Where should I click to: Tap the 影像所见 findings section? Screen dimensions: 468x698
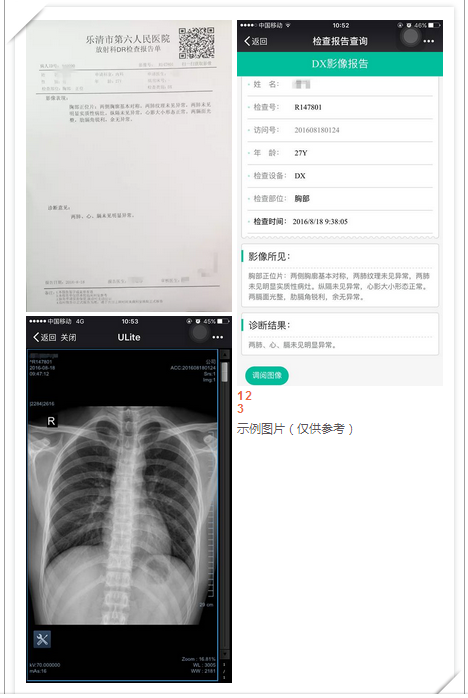point(340,276)
